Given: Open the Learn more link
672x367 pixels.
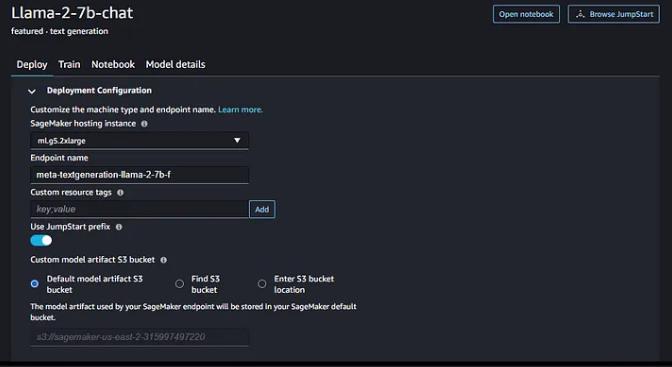Looking at the screenshot, I should click(x=240, y=110).
